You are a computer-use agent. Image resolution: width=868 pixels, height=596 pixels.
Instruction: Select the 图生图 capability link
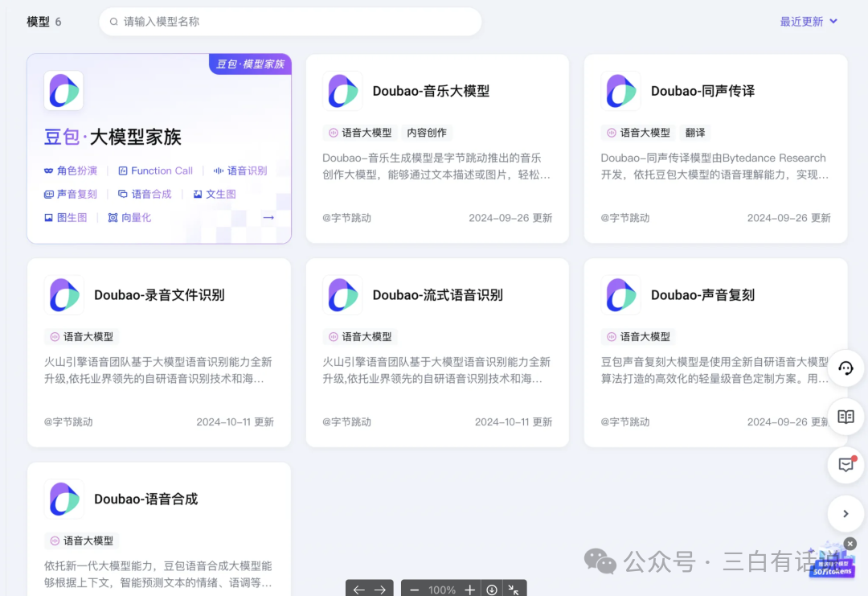coord(66,218)
